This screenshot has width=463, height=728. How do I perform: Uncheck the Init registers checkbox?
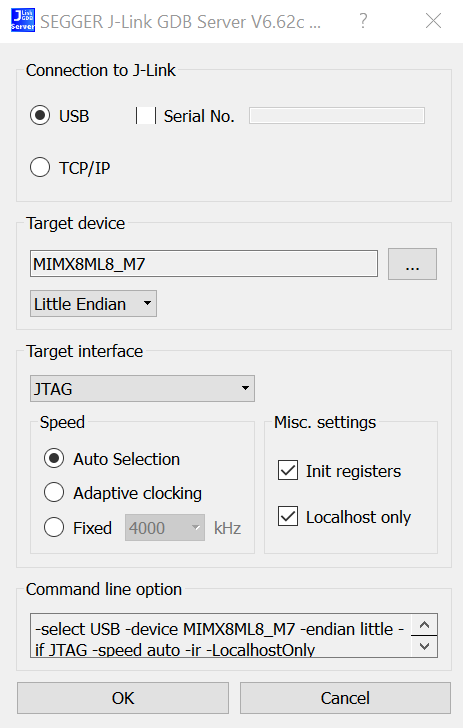click(288, 470)
